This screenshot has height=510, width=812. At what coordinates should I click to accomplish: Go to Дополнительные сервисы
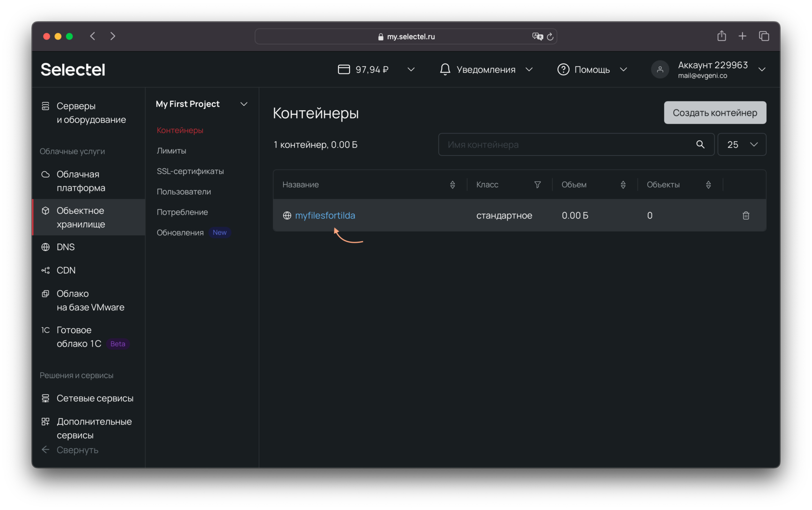point(94,428)
